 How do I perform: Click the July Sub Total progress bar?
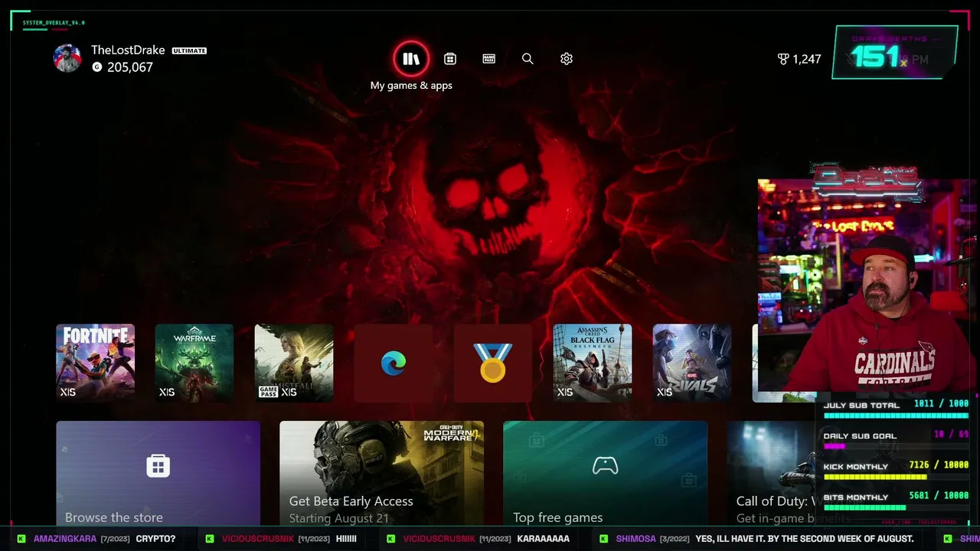click(895, 416)
